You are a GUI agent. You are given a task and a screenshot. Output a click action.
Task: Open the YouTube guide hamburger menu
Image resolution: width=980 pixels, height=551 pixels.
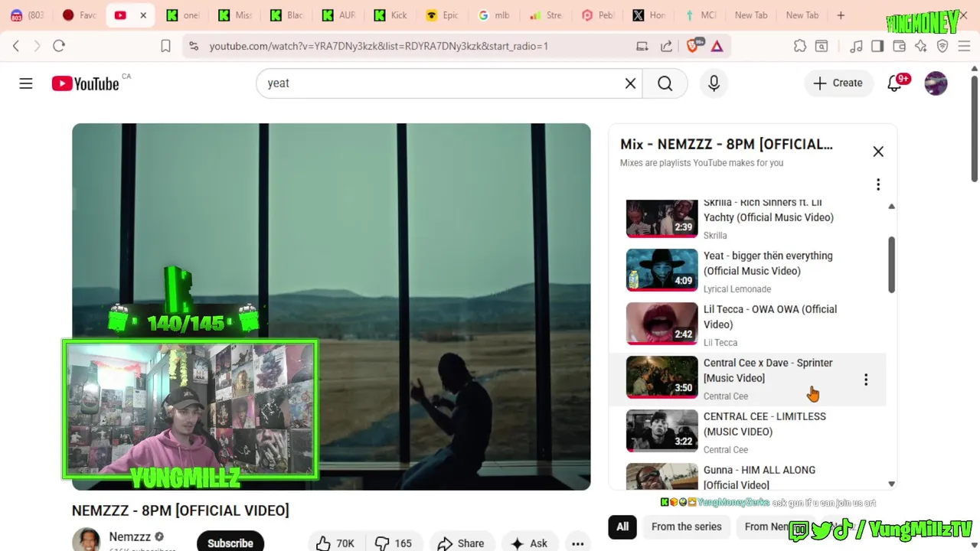click(26, 83)
